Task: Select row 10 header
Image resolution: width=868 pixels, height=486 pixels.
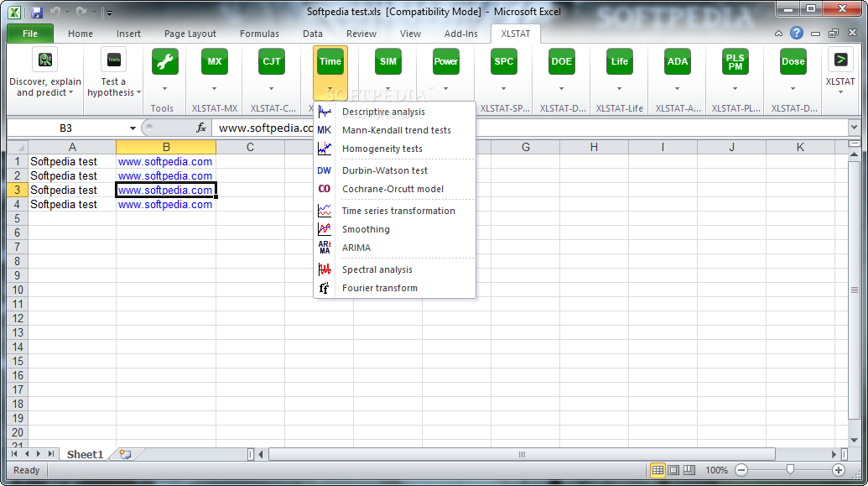Action: click(17, 290)
